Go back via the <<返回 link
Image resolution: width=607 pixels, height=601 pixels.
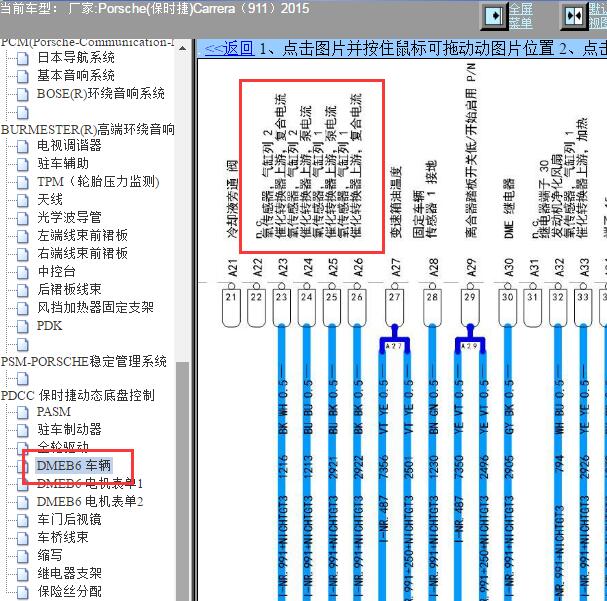pos(229,49)
